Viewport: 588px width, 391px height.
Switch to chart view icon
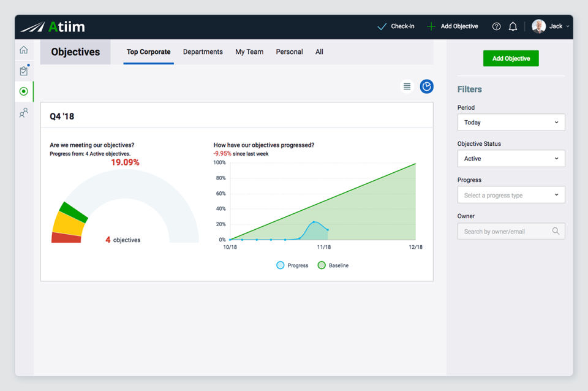pyautogui.click(x=427, y=86)
